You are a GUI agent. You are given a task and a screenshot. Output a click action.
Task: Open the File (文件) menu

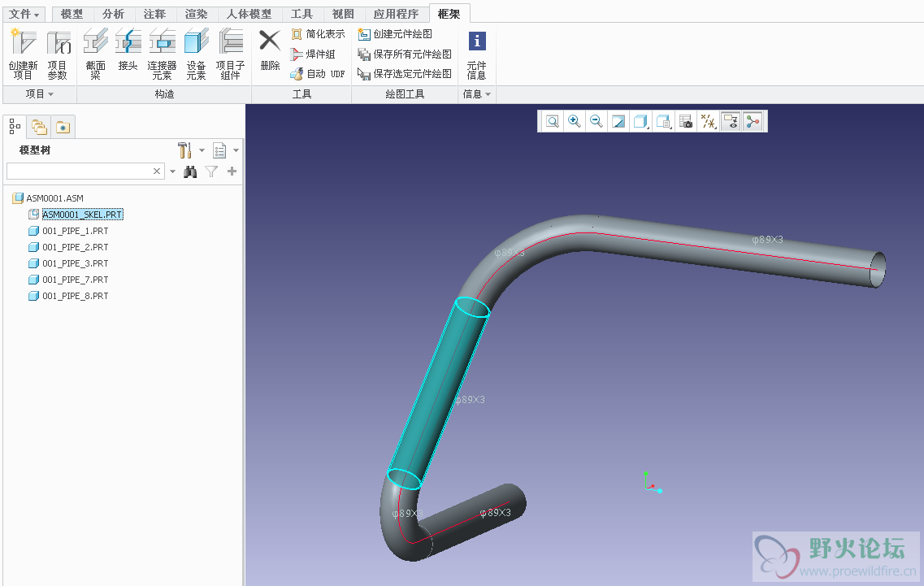(24, 14)
